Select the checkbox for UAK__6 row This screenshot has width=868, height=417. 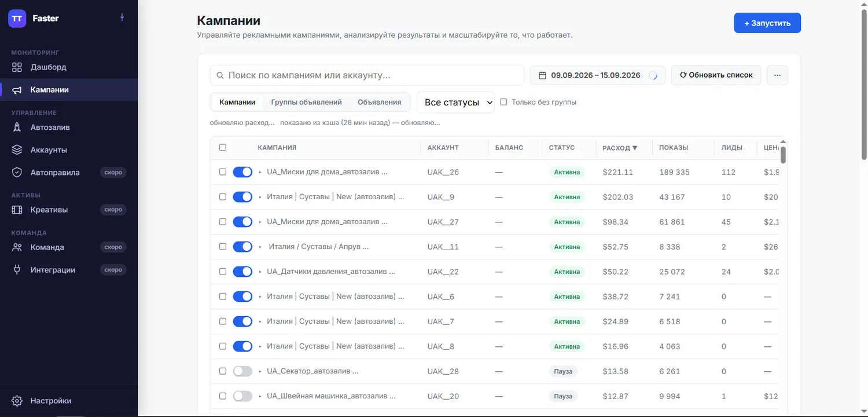223,297
